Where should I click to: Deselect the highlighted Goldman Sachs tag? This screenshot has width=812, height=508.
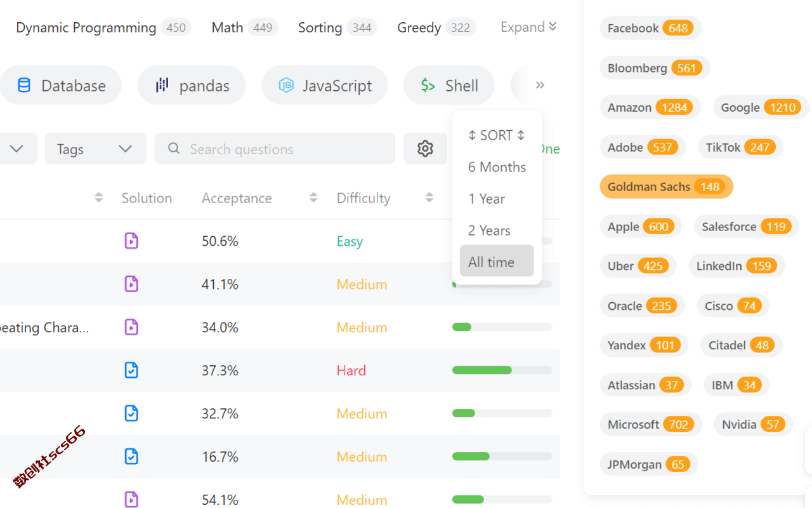[666, 187]
